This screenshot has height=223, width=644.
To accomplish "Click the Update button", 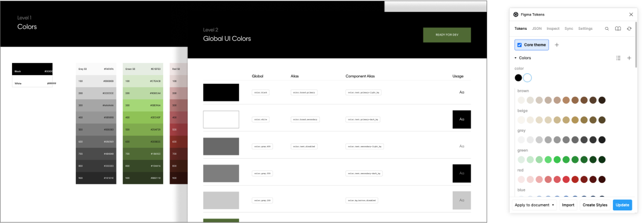I will pyautogui.click(x=622, y=205).
